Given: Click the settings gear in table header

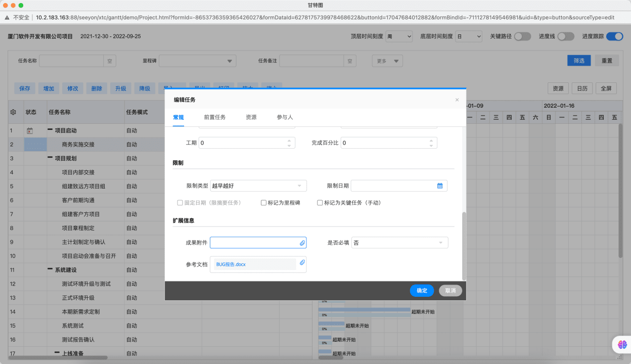Looking at the screenshot, I should pos(13,112).
